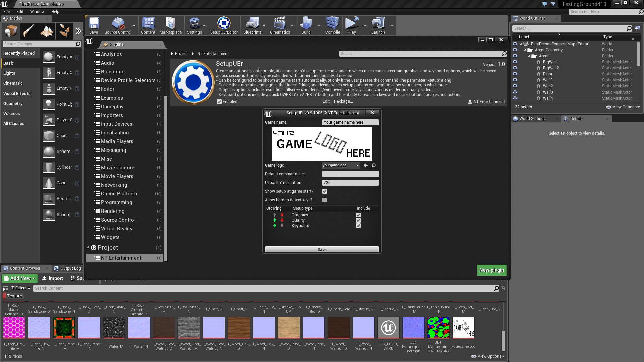Move Quality setup type up with green arrow
This screenshot has width=644, height=362.
275,220
